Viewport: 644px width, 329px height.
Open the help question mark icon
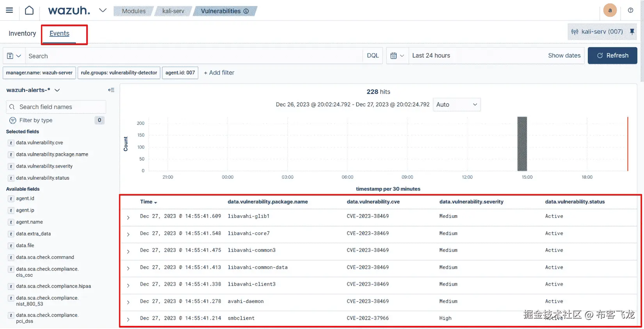coord(630,11)
